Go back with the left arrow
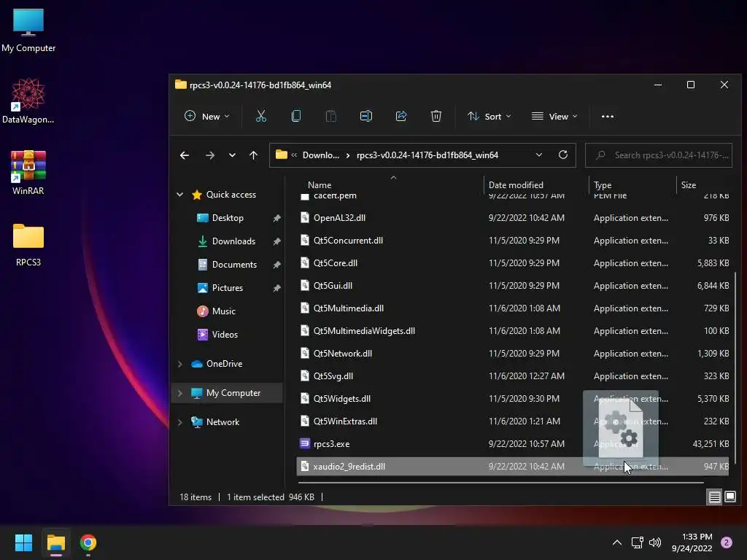The height and width of the screenshot is (560, 747). click(x=185, y=155)
